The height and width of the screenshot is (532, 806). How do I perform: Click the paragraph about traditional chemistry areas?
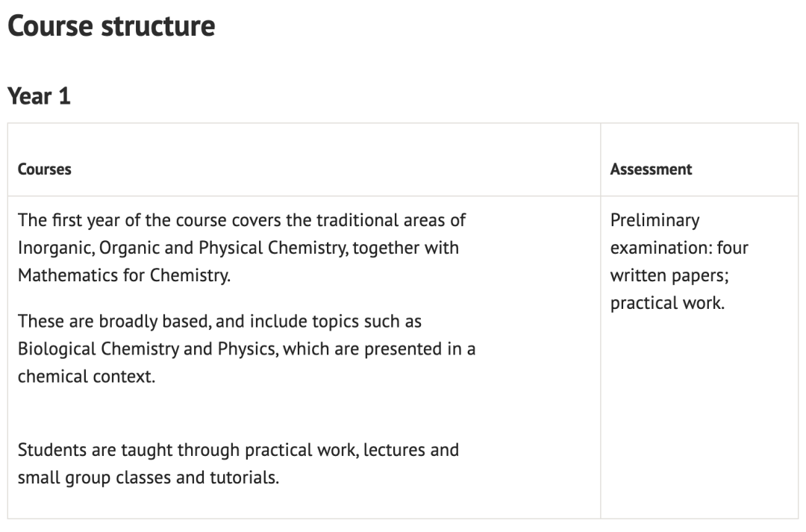[242, 248]
